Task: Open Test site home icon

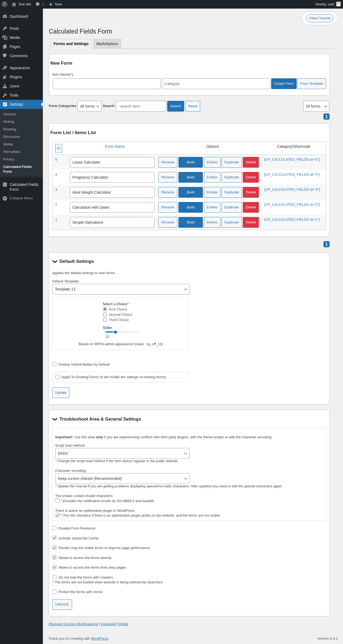Action: click(x=14, y=4)
